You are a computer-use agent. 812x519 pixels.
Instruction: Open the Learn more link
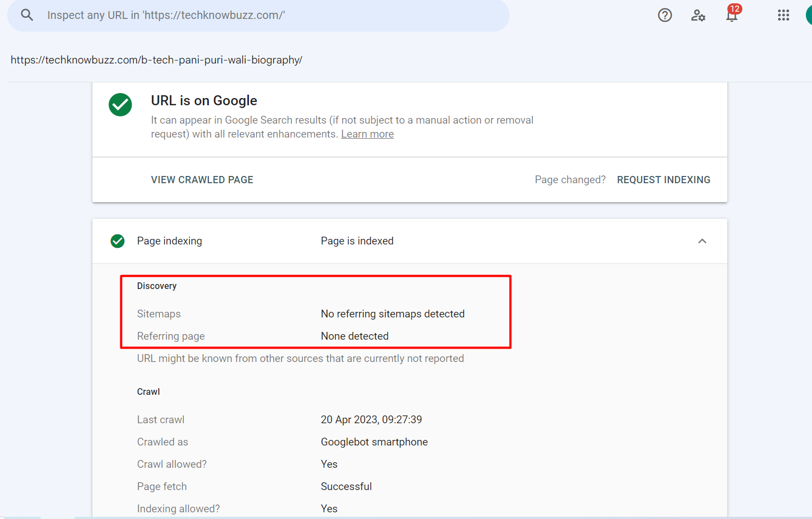click(x=367, y=134)
